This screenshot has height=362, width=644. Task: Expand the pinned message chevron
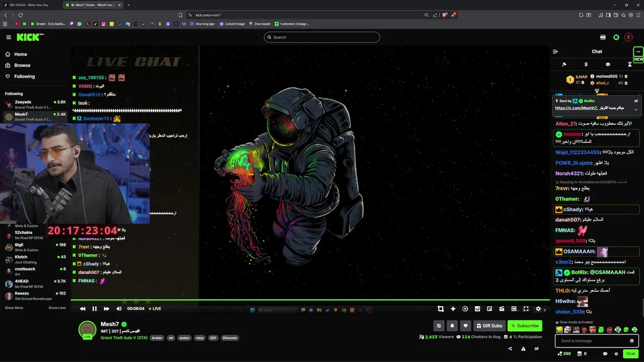[636, 110]
